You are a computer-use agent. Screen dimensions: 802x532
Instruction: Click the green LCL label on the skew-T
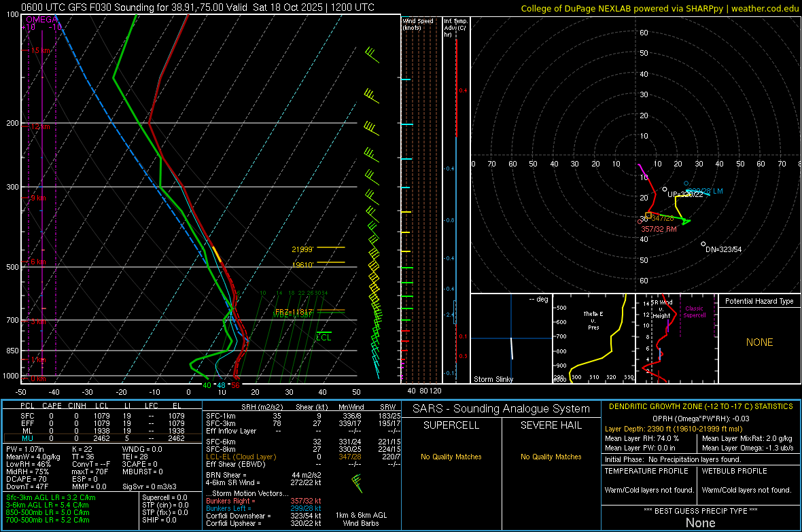pyautogui.click(x=324, y=337)
